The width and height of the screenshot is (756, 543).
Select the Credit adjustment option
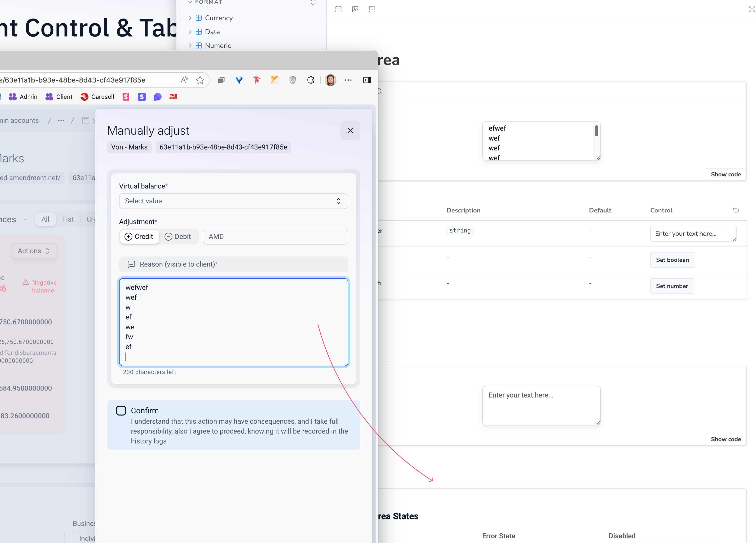(139, 237)
